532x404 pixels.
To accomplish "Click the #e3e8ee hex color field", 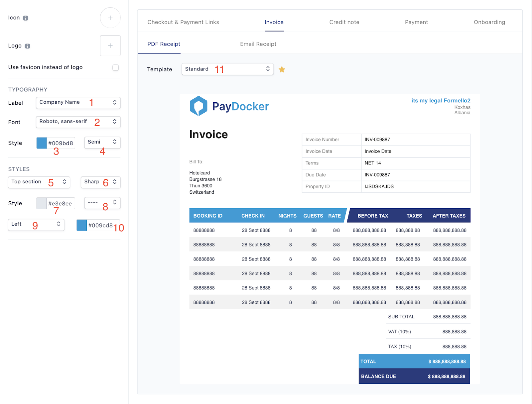I will (x=60, y=203).
